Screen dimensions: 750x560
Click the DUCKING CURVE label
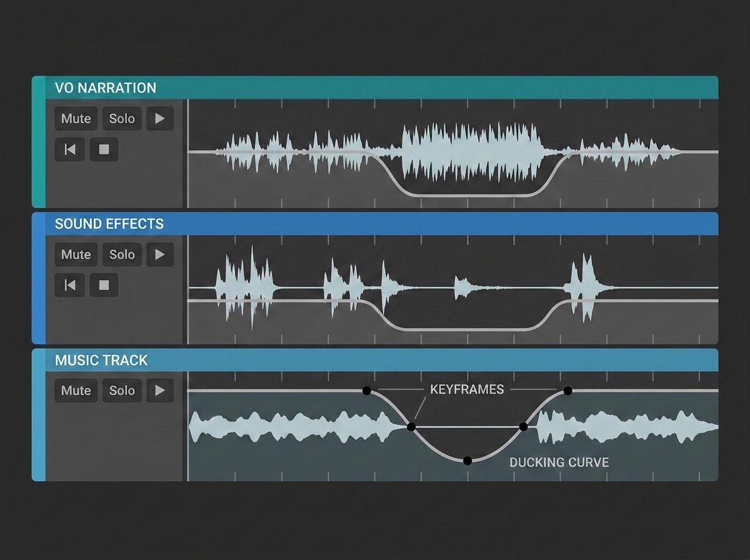[x=559, y=462]
